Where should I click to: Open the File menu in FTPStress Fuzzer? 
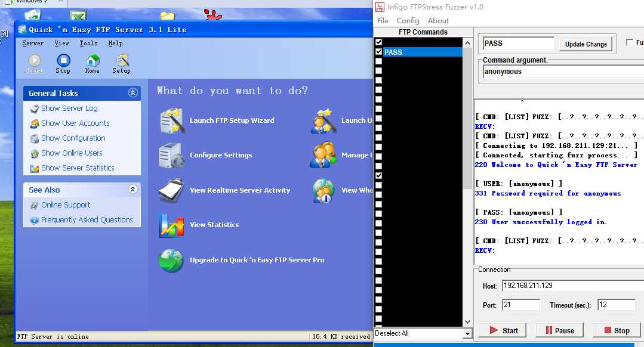point(383,20)
